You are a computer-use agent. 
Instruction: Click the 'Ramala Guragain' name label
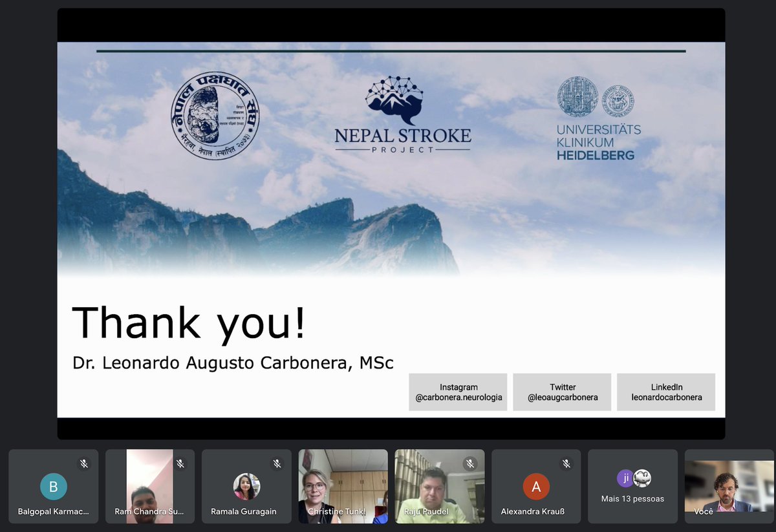[244, 511]
